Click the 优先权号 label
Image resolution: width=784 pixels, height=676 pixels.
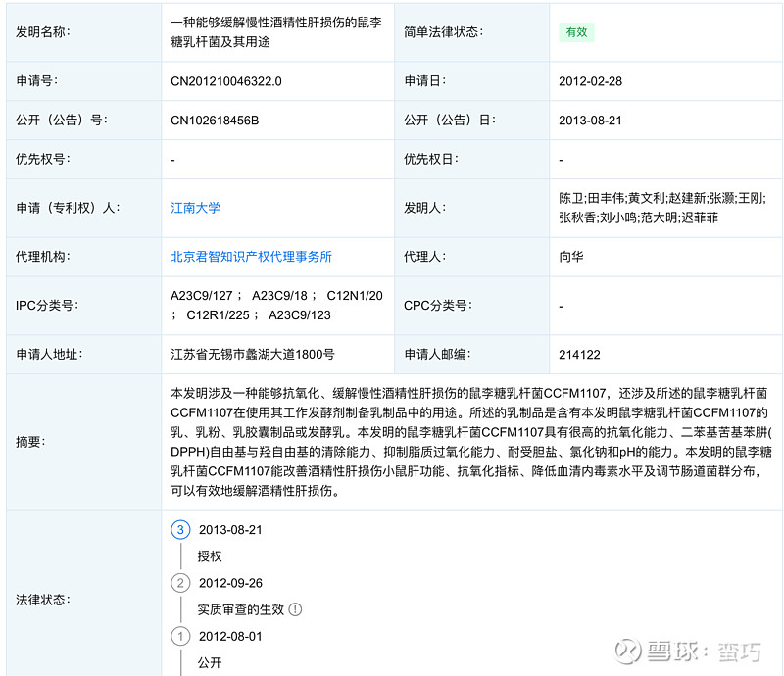43,160
